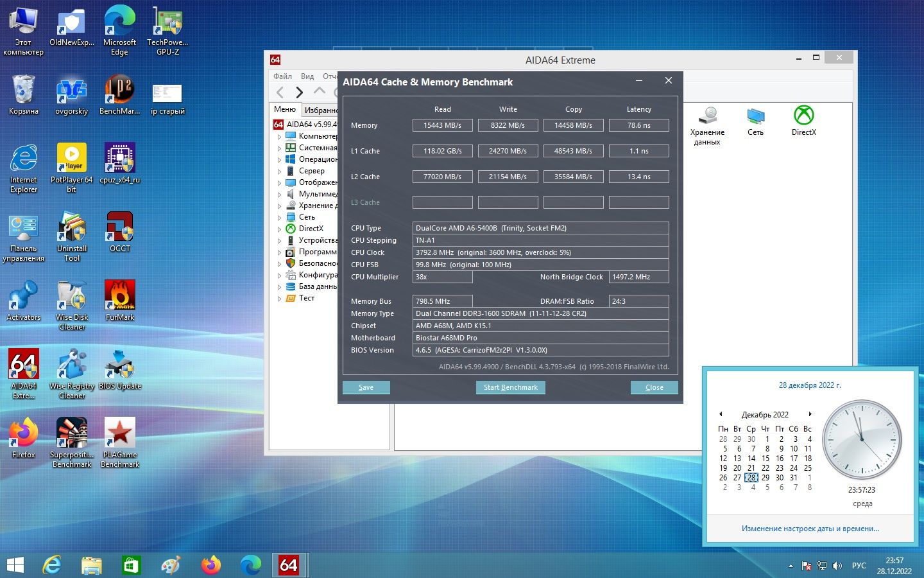Click the volume icon in system tray
Image resolution: width=924 pixels, height=578 pixels.
click(x=837, y=566)
